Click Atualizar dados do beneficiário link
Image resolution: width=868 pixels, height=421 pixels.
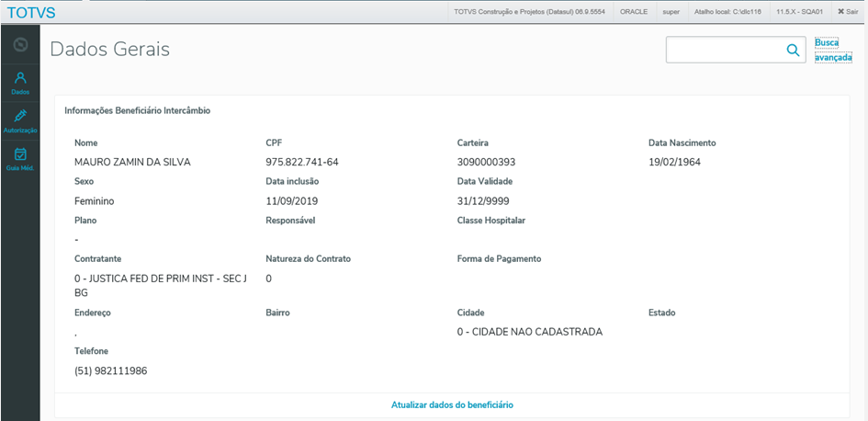tap(452, 405)
